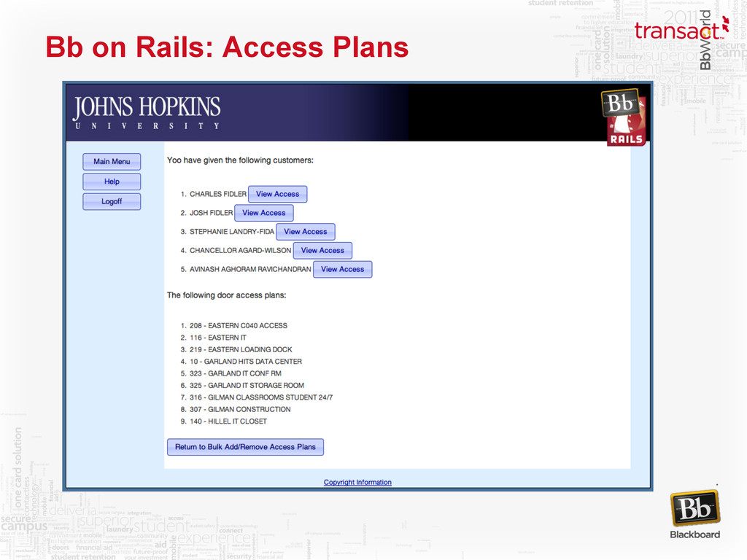Click plan 316 - GILMAN CLASSROOMS STUDENT 24/7
Image resolution: width=747 pixels, height=560 pixels.
pos(261,397)
